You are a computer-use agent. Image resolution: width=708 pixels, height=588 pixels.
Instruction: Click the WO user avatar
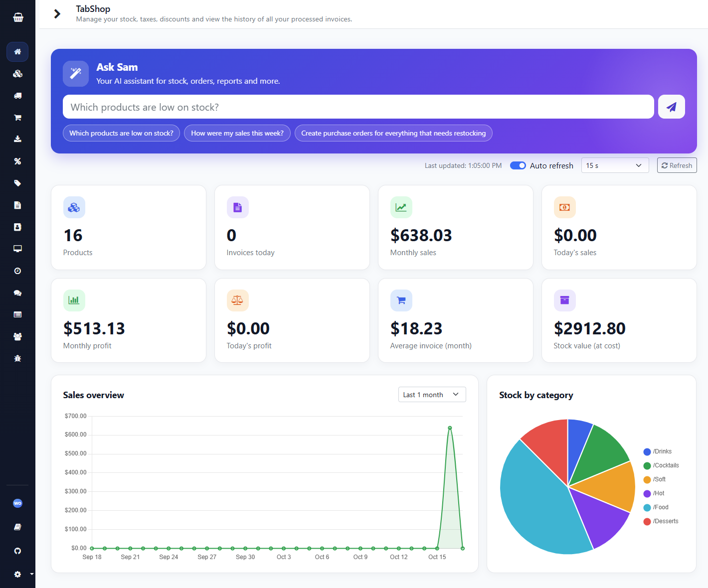click(17, 503)
